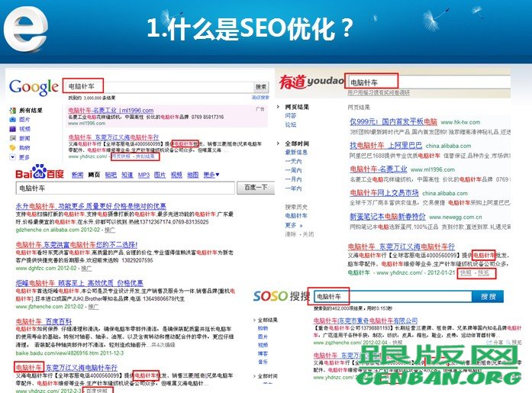This screenshot has height=393, width=532.
Task: Select the Google 所有结果 sidebar icon
Action: click(x=13, y=110)
